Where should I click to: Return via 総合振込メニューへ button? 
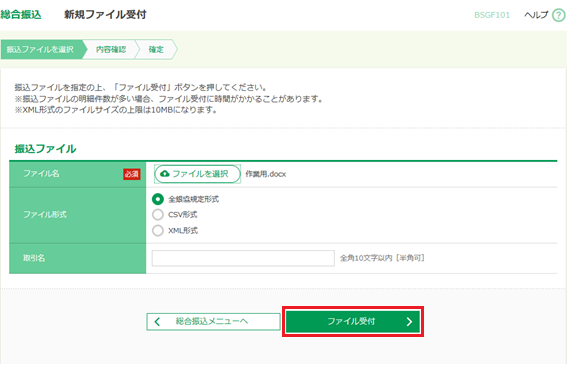point(213,322)
